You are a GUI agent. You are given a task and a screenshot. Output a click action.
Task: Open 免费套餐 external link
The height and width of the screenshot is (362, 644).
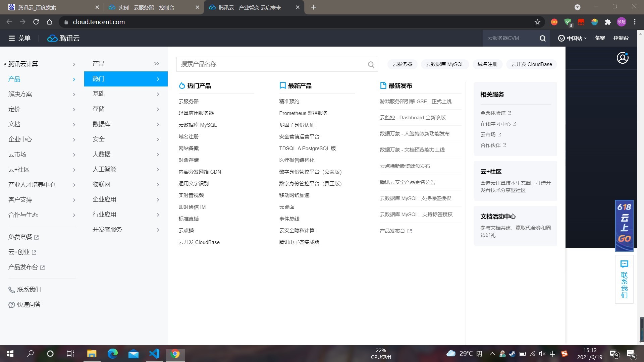23,237
